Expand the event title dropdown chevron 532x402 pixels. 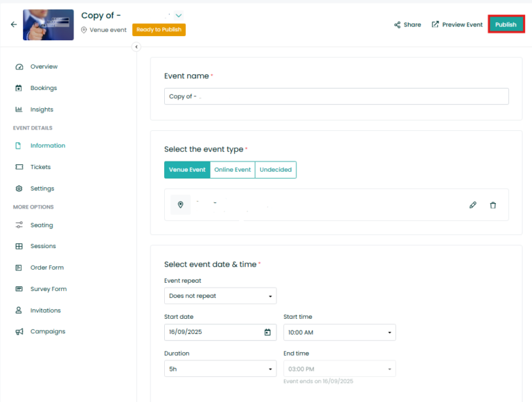tap(179, 15)
